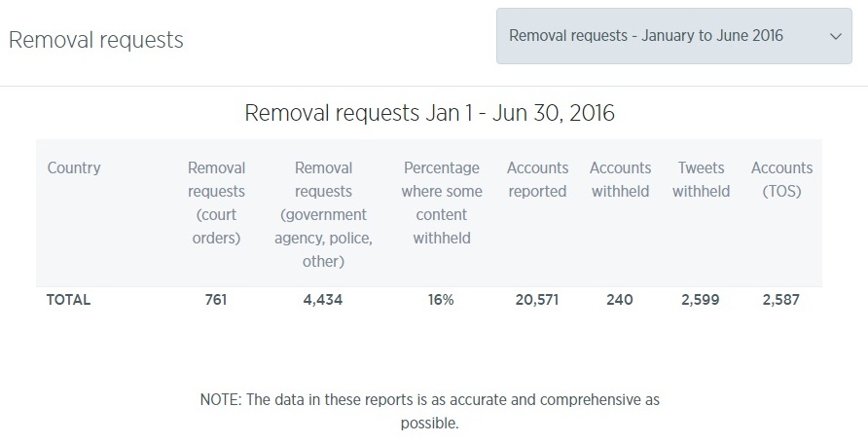Click the dropdown chevron arrow icon
868x444 pixels.
[835, 37]
